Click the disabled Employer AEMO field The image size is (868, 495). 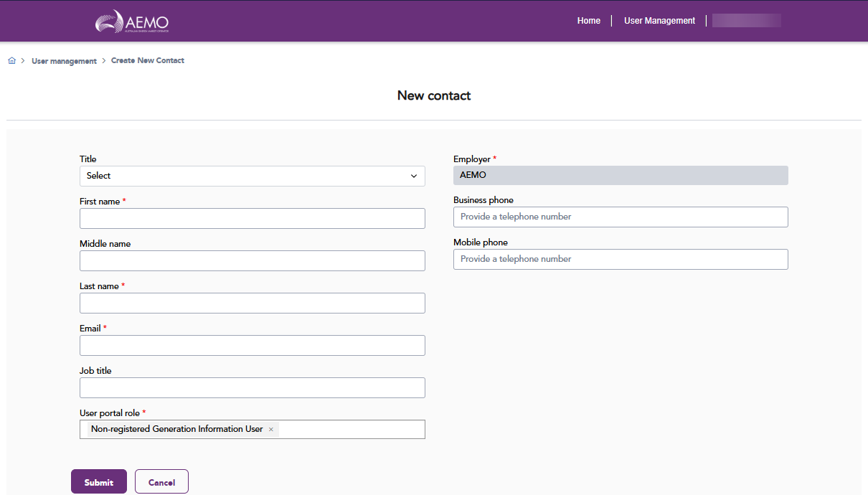[x=621, y=176]
